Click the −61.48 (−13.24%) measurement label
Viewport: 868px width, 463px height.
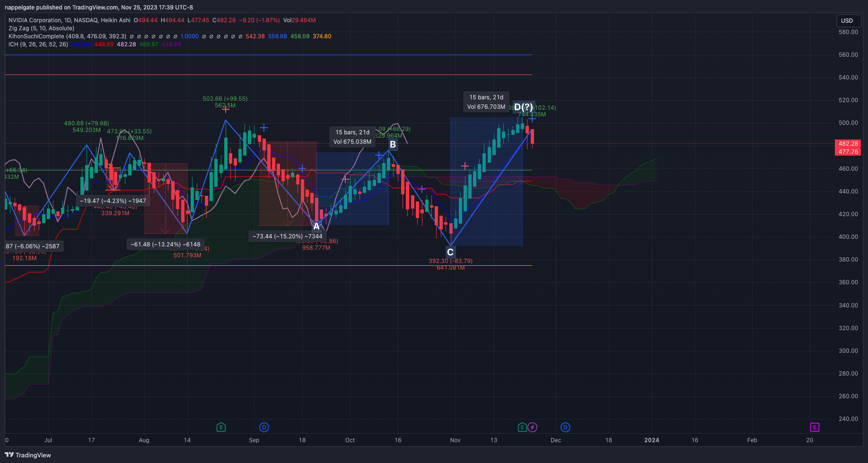[166, 245]
